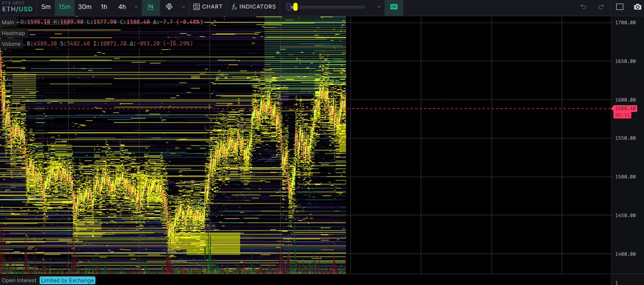This screenshot has height=285, width=644.
Task: Click the purple heatmap slider handle
Action: click(x=289, y=7)
